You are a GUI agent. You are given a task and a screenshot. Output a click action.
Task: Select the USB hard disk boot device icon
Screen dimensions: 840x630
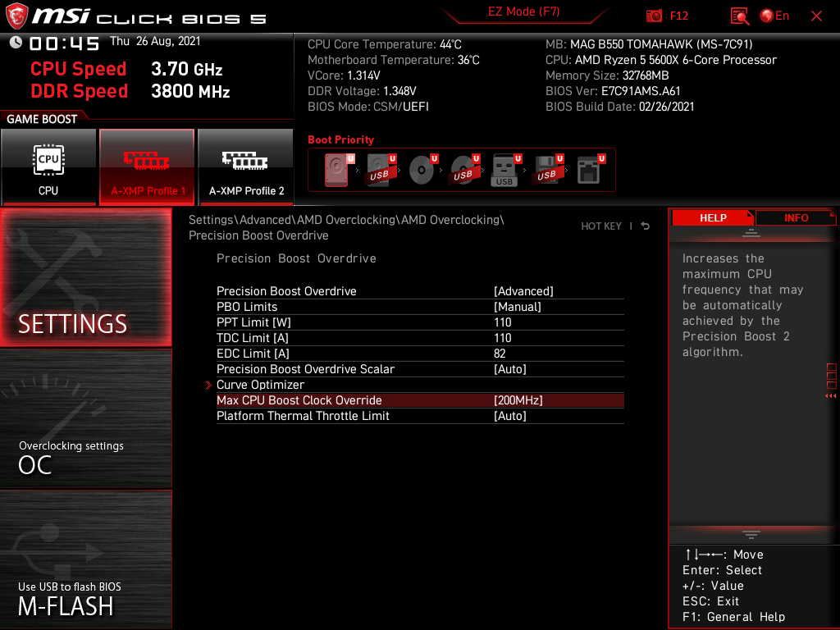pyautogui.click(x=381, y=170)
